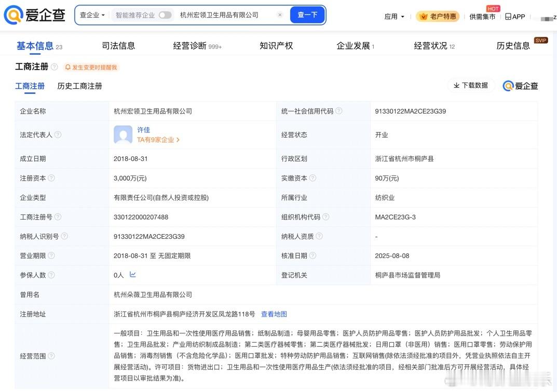Click the former name 杭州朵薇卫生用品有限公司
Viewport: 557px width, 392px height.
(x=153, y=294)
